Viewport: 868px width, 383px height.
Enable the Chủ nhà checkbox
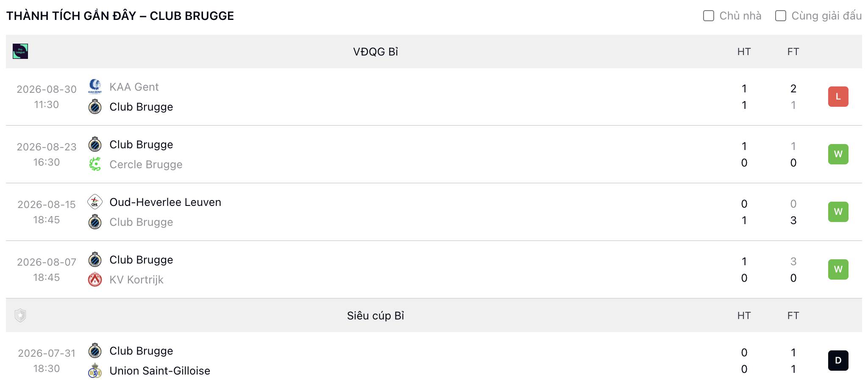709,16
